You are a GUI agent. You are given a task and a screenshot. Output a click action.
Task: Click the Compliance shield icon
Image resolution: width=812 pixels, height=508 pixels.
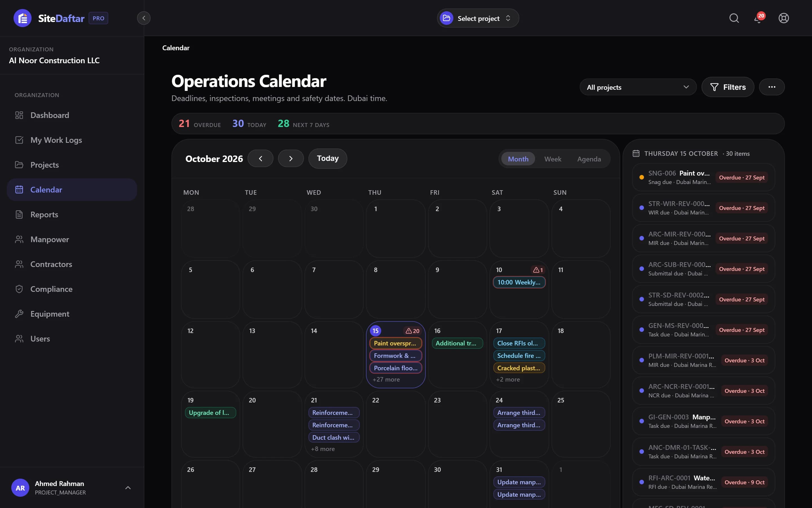(19, 289)
